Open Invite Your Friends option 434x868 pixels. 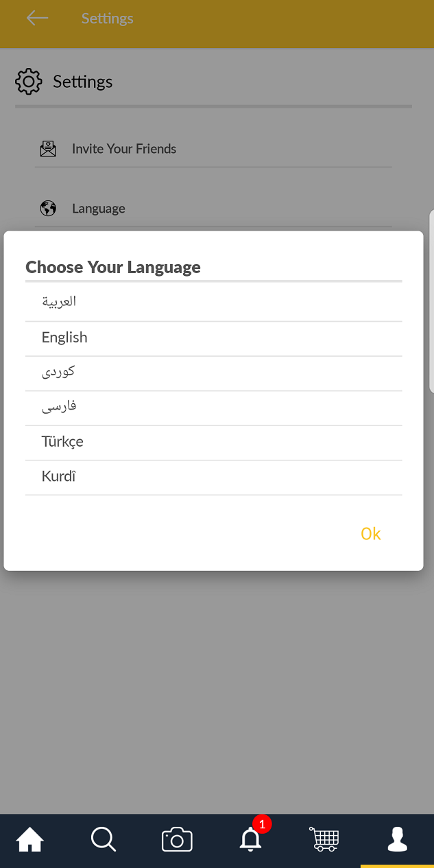tap(124, 149)
